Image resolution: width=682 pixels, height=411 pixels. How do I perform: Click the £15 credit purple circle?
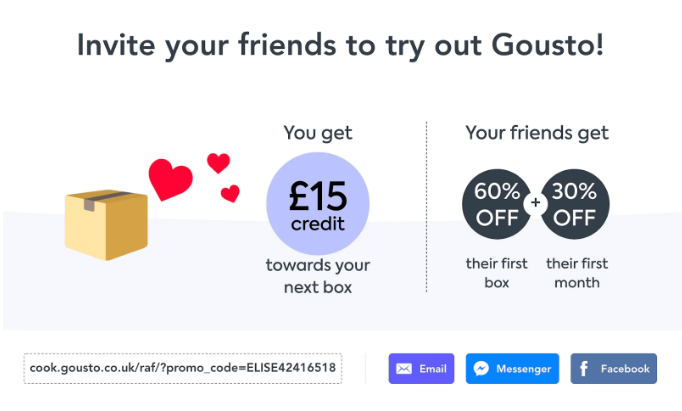click(x=317, y=203)
